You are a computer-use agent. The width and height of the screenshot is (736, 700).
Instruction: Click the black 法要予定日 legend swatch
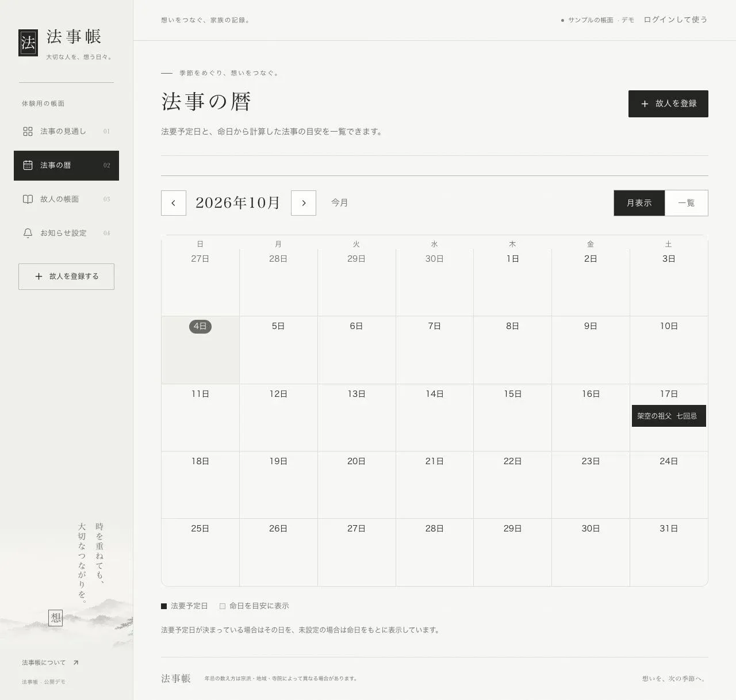[164, 606]
